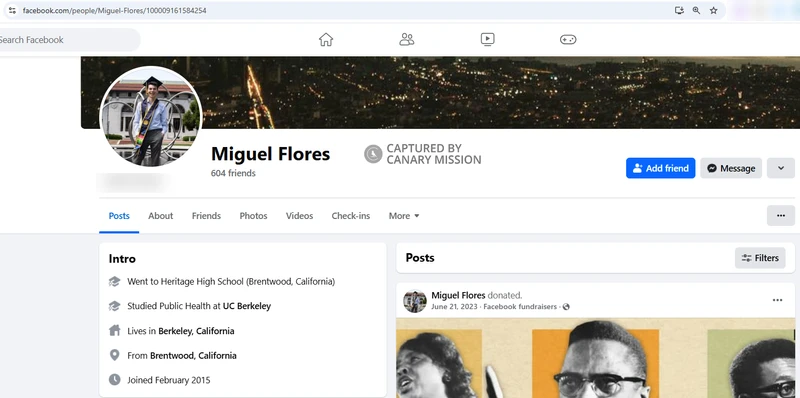Click Joined February 2015 text

pyautogui.click(x=168, y=380)
